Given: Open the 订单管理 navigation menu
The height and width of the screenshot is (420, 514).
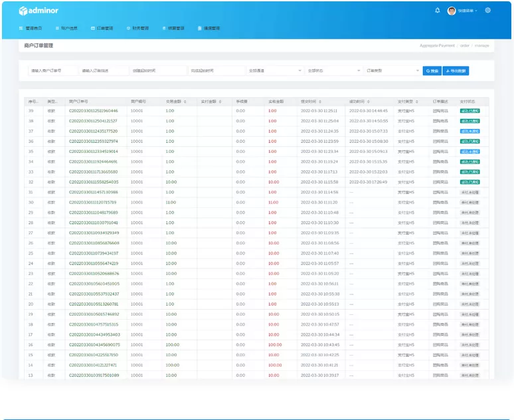Looking at the screenshot, I should [x=102, y=29].
